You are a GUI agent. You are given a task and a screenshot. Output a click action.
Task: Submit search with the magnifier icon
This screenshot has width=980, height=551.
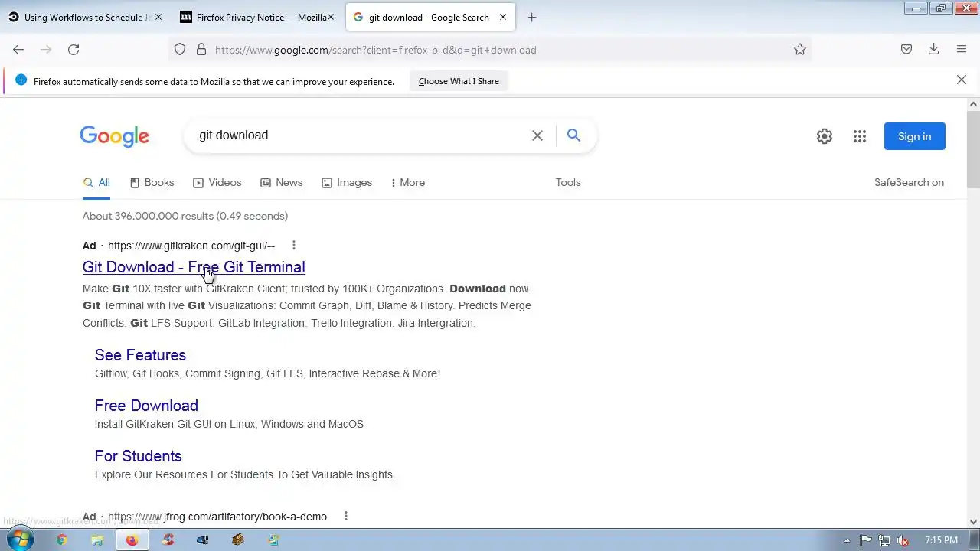(573, 135)
